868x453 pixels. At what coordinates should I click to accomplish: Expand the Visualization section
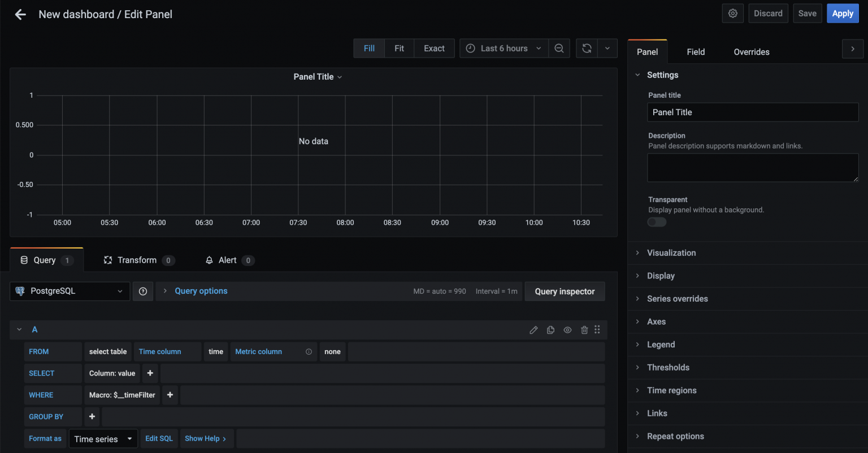point(671,253)
